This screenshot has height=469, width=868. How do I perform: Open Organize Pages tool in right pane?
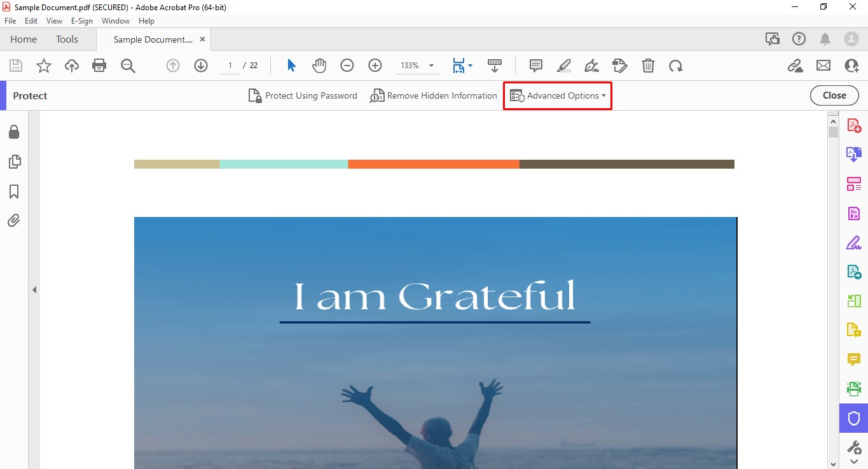pyautogui.click(x=853, y=184)
